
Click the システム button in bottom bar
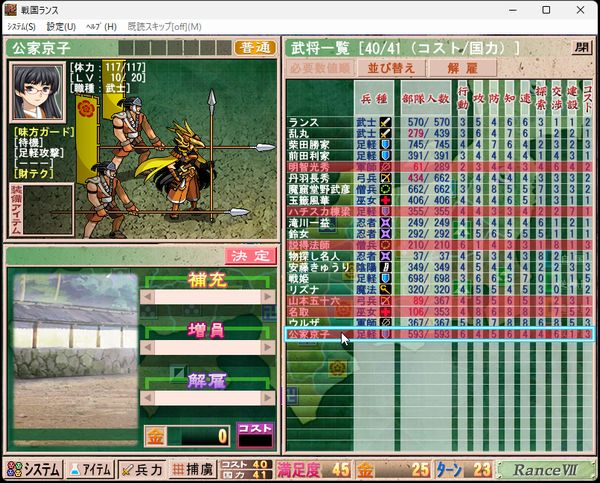[34, 470]
